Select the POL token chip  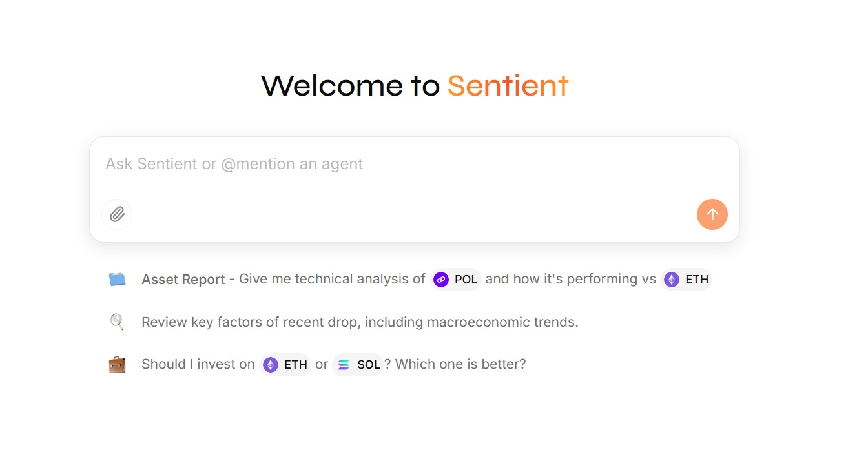click(x=456, y=280)
